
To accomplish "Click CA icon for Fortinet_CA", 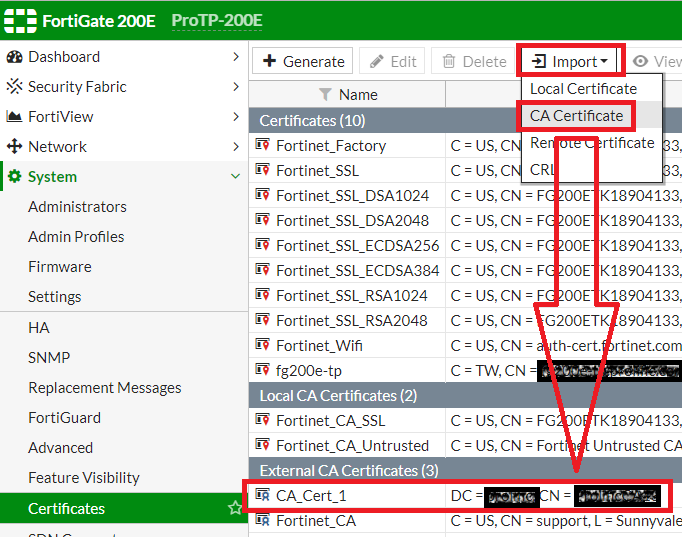I will coord(262,520).
